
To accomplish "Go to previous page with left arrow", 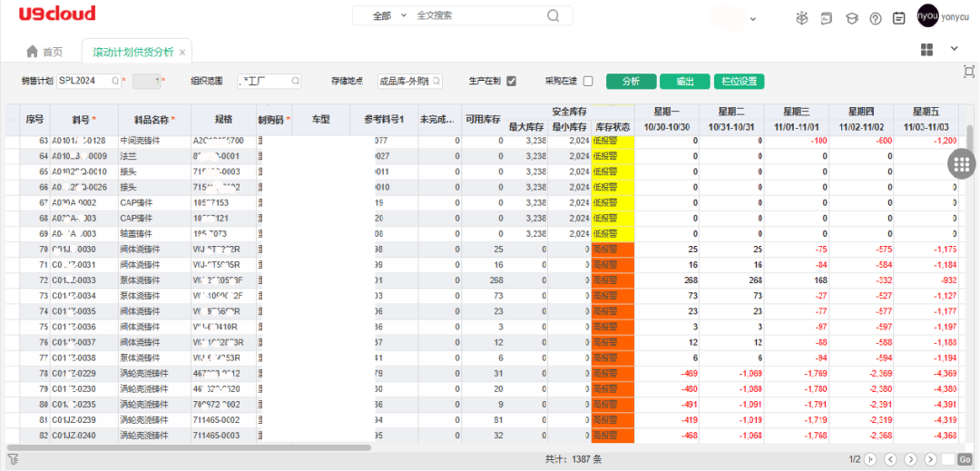I will pyautogui.click(x=891, y=459).
